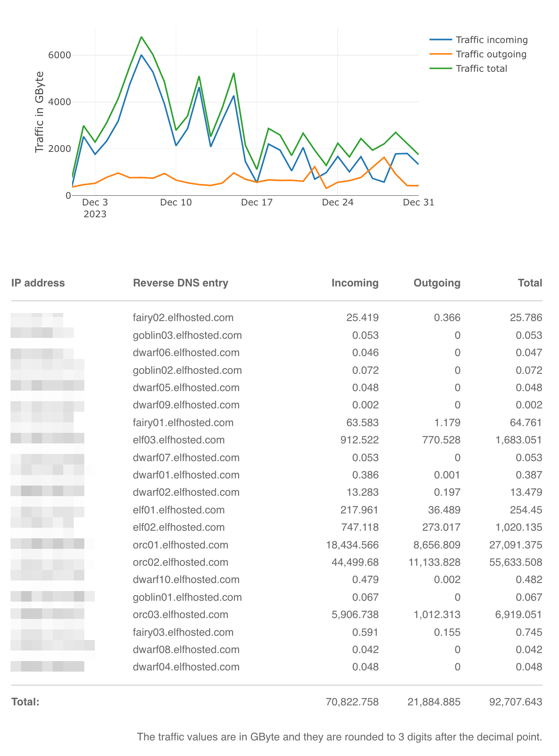Click elf01 total value 254.45
Image resolution: width=559 pixels, height=756 pixels.
[x=526, y=510]
